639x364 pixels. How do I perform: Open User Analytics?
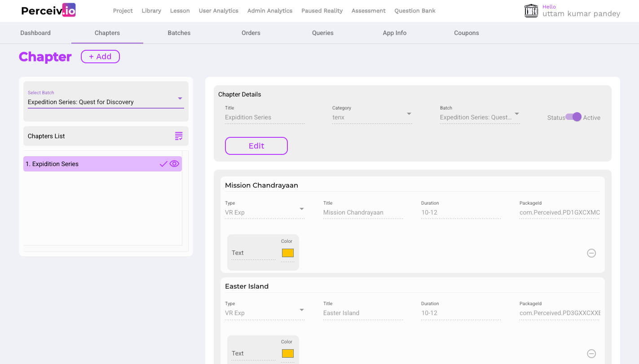pos(219,11)
